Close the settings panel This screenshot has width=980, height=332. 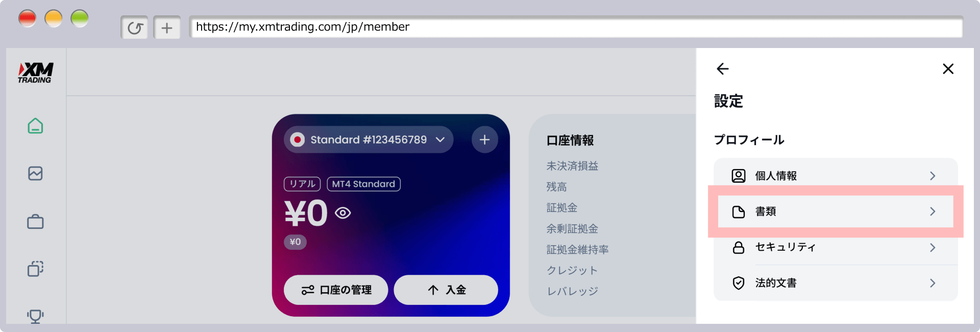(x=948, y=69)
